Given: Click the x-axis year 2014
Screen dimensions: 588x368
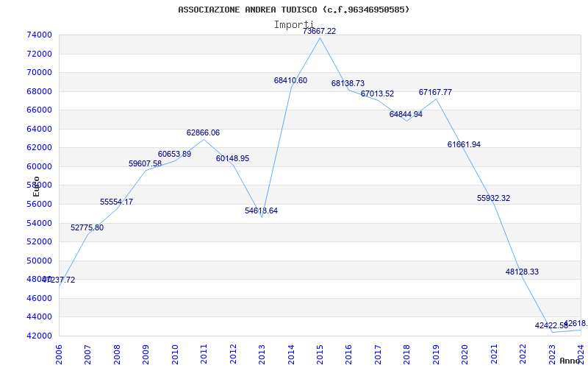Looking at the screenshot, I should [x=291, y=354].
